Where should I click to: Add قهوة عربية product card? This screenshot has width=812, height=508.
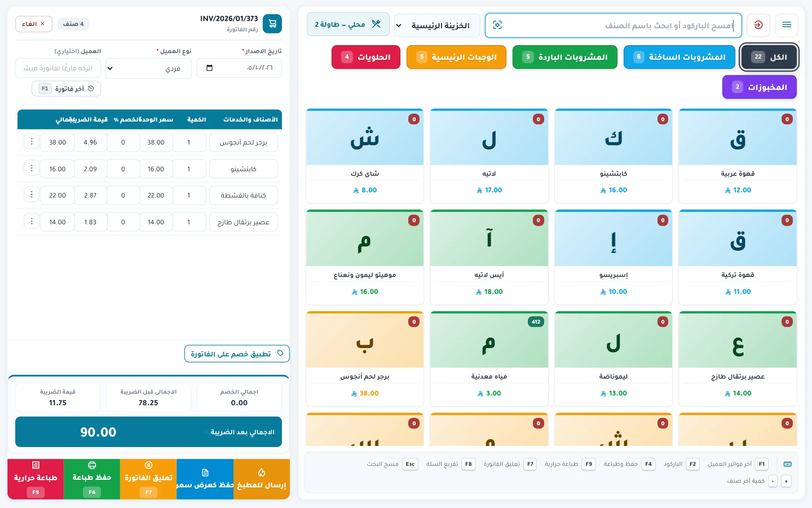(738, 156)
